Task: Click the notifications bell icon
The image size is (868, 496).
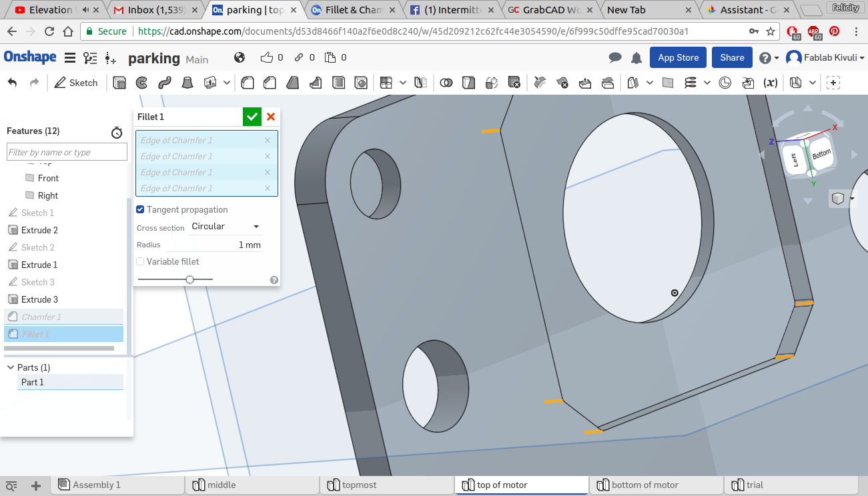Action: coord(636,58)
